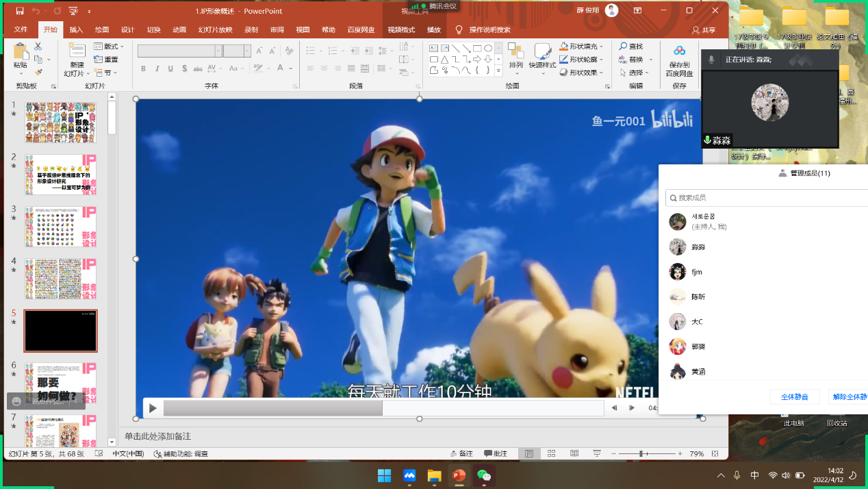Click the Share (共享) button
The image size is (868, 489).
point(704,30)
